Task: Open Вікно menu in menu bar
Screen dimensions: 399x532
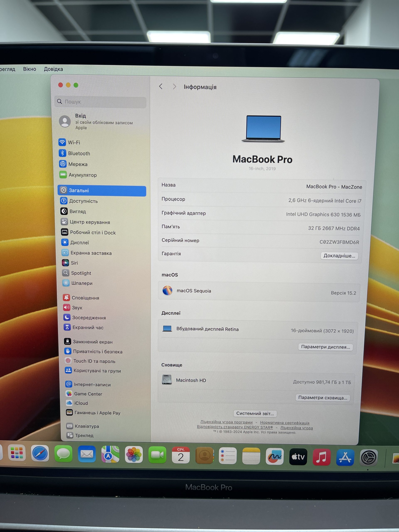Action: click(30, 69)
